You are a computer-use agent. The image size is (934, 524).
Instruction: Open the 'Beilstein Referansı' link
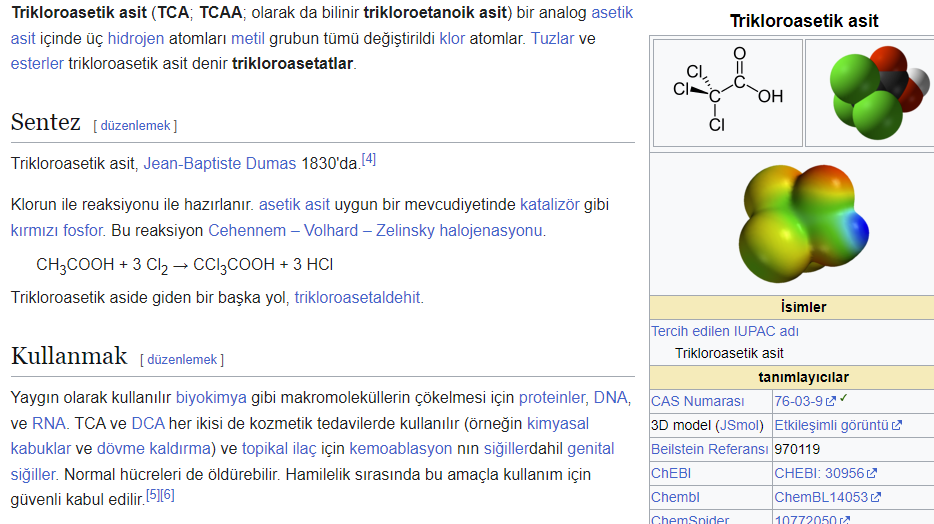point(709,449)
